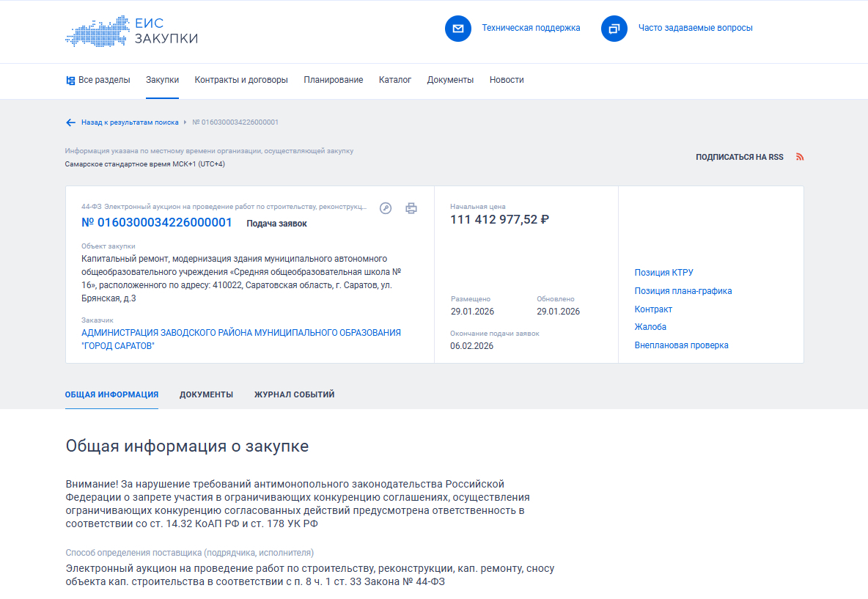
Task: Click the printer icon to print the form
Action: 411,208
